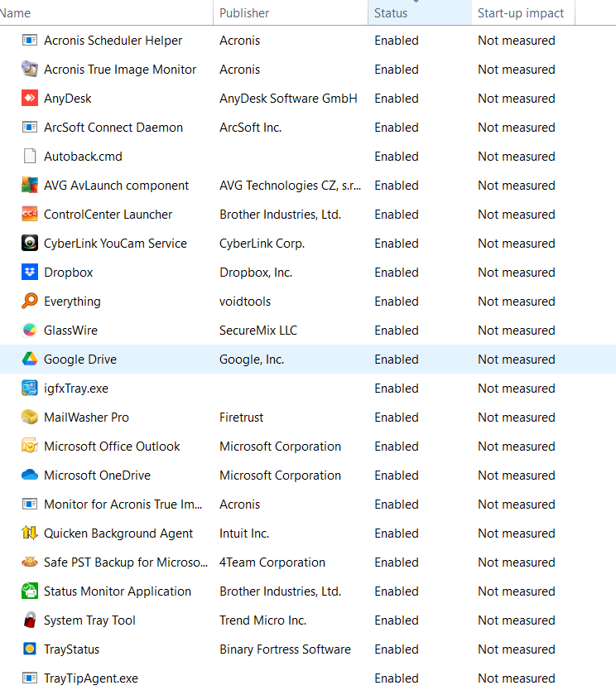Image resolution: width=616 pixels, height=700 pixels.
Task: Select the TrayTipAgent.exe icon
Action: (30, 678)
